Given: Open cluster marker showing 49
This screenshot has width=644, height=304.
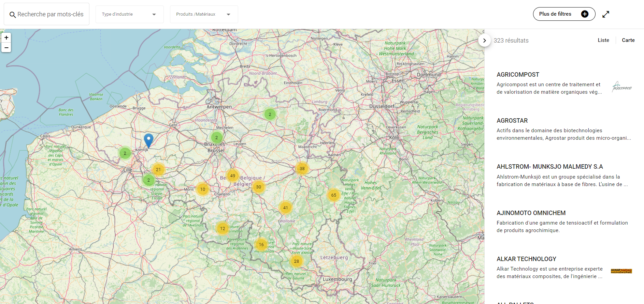Looking at the screenshot, I should [x=232, y=176].
